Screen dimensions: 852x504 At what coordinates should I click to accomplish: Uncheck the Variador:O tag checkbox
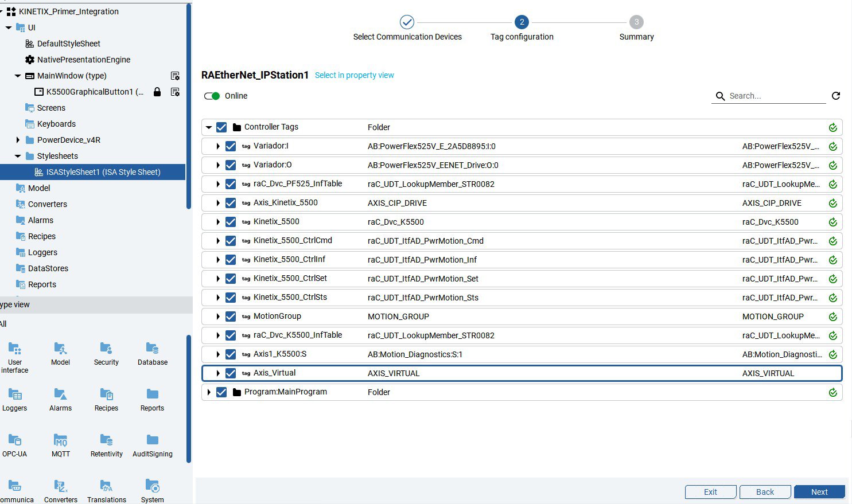click(x=231, y=165)
